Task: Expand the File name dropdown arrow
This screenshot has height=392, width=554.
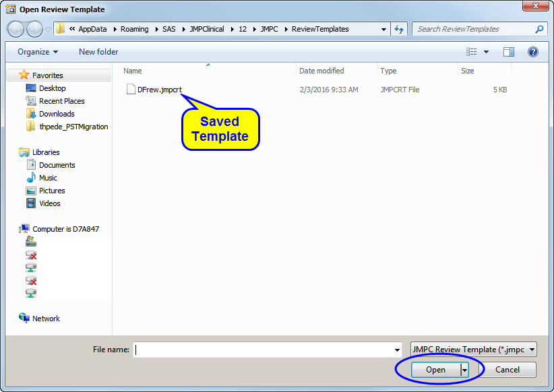Action: (397, 350)
